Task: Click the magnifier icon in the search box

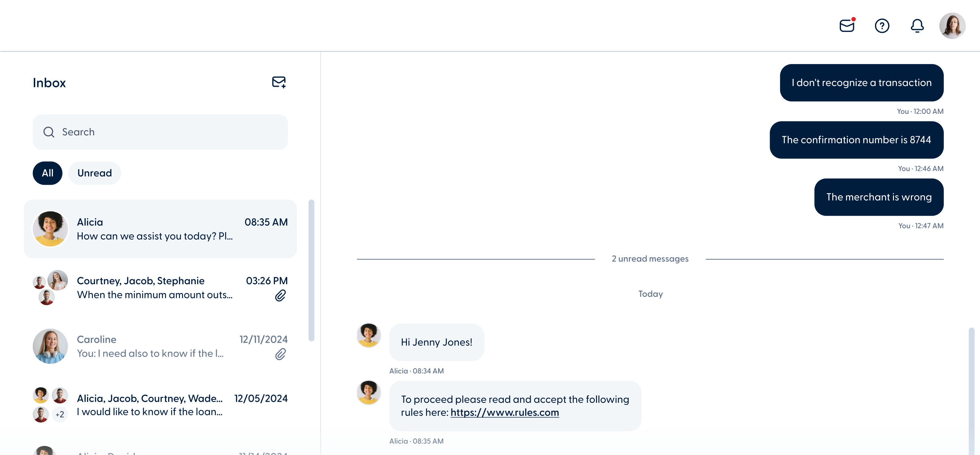Action: (49, 132)
